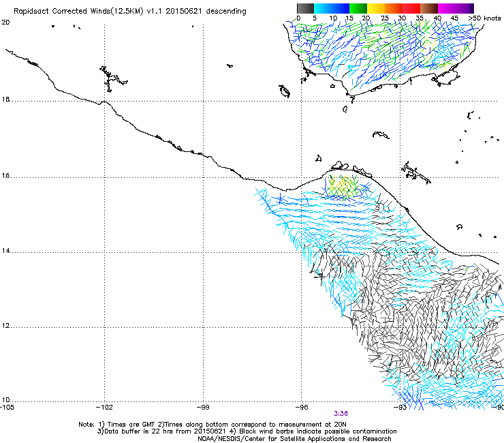Click the magenta 40-45 knots legend swatch
The image size is (504, 443).
coord(447,8)
